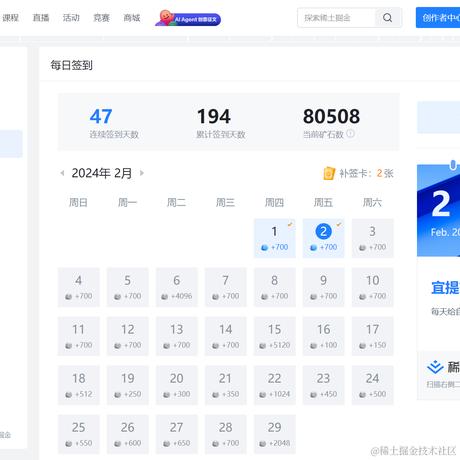Go to next month arrow
Screen dimensions: 460x460
142,173
